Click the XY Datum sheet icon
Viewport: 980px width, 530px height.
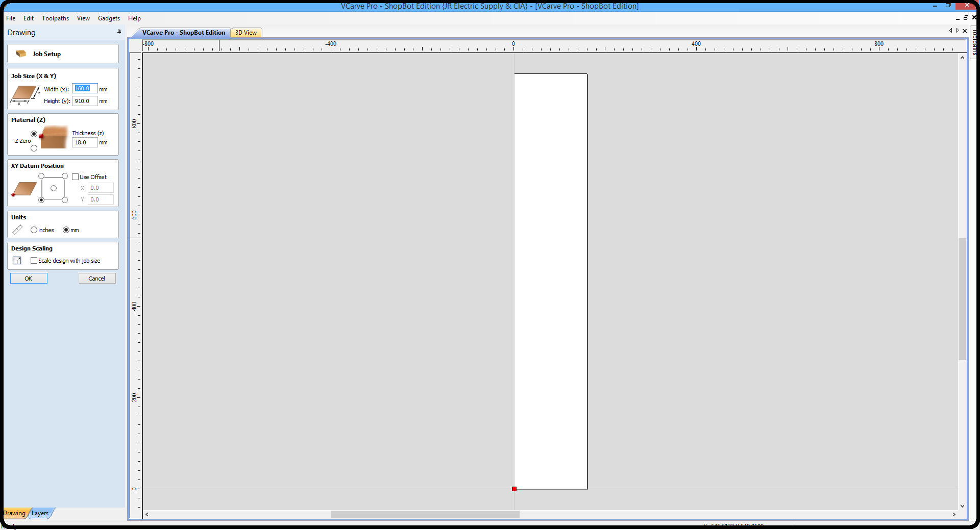[x=23, y=189]
